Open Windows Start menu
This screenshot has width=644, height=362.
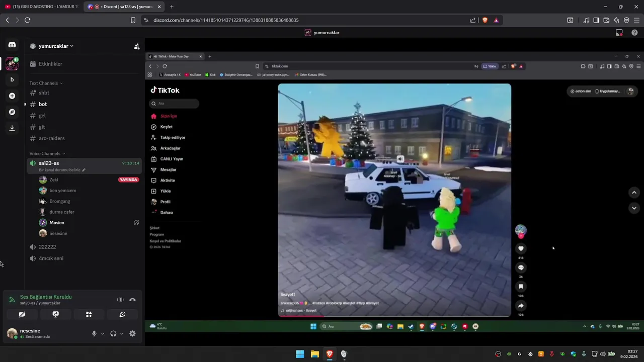click(300, 354)
